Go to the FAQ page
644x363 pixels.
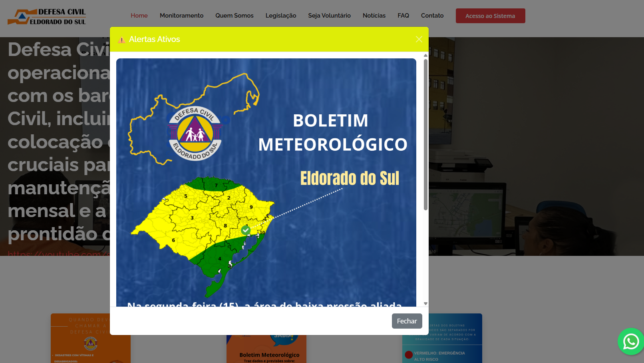tap(403, 16)
